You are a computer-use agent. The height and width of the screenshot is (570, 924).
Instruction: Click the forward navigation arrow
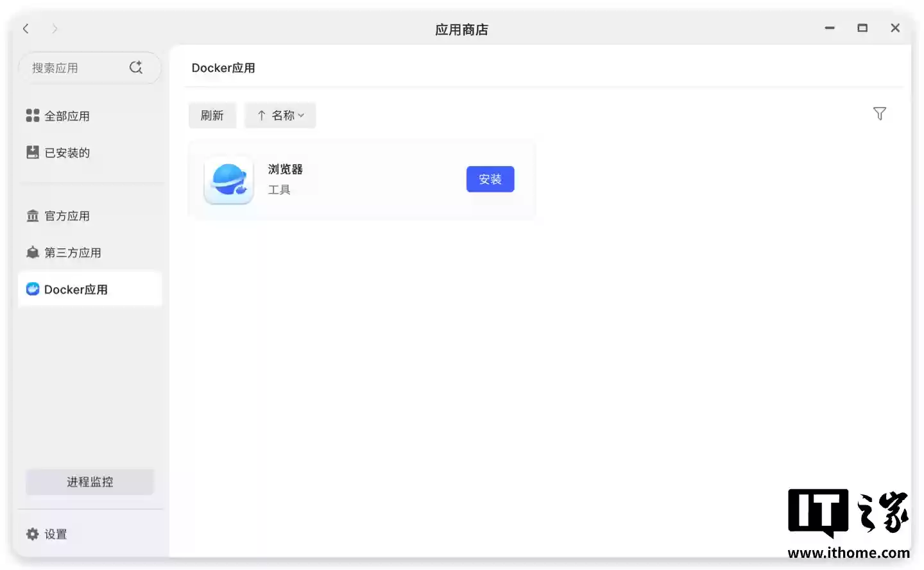(55, 28)
